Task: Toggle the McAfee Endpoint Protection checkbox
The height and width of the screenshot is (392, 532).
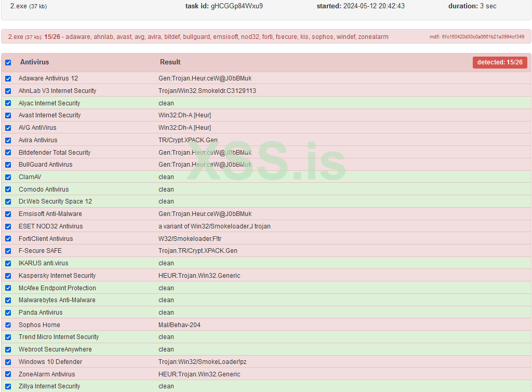Action: pos(8,288)
